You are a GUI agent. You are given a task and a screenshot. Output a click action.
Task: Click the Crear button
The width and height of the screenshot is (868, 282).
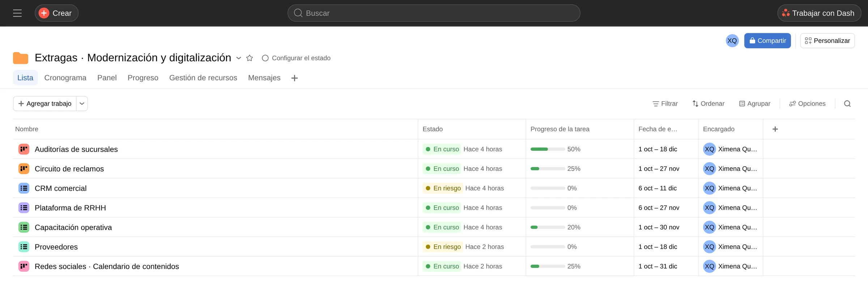(56, 13)
